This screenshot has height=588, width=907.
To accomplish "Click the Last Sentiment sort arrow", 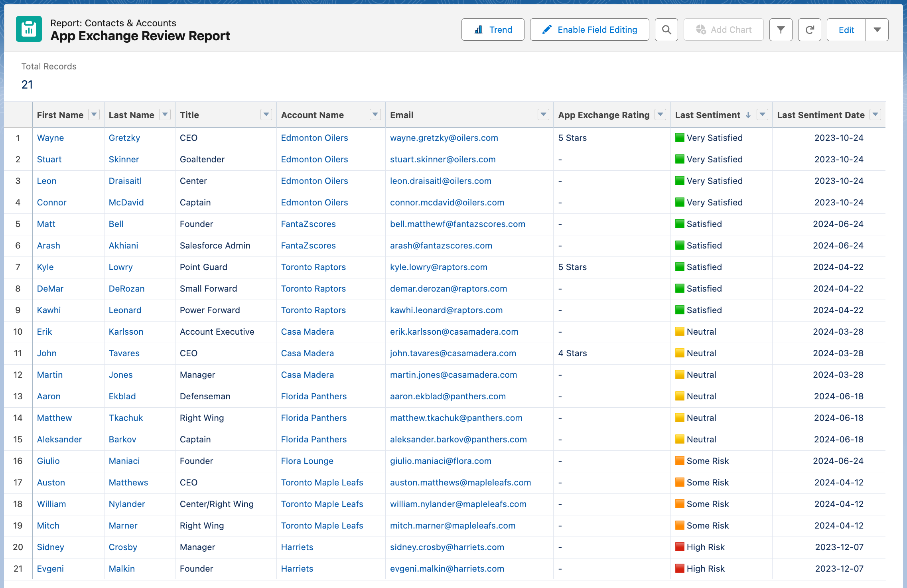I will [748, 115].
